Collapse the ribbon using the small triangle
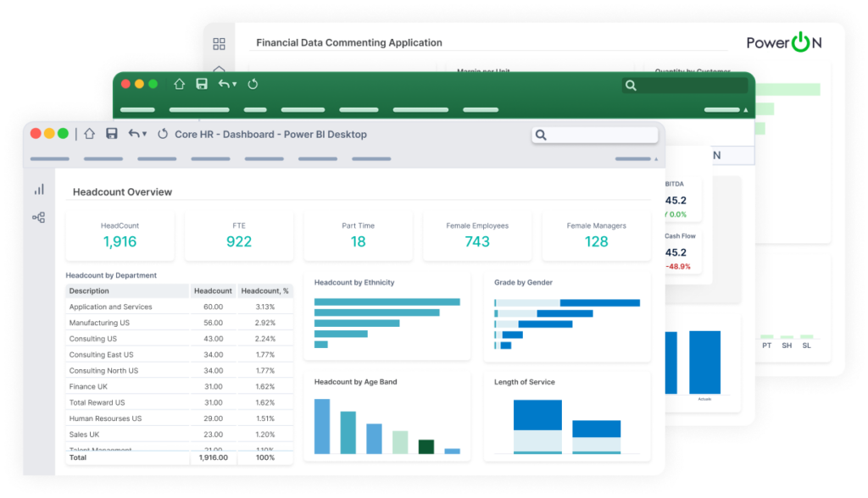 [655, 158]
